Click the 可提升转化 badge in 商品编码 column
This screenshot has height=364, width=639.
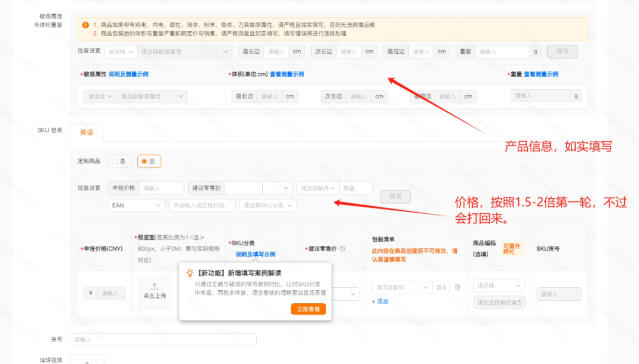point(512,248)
